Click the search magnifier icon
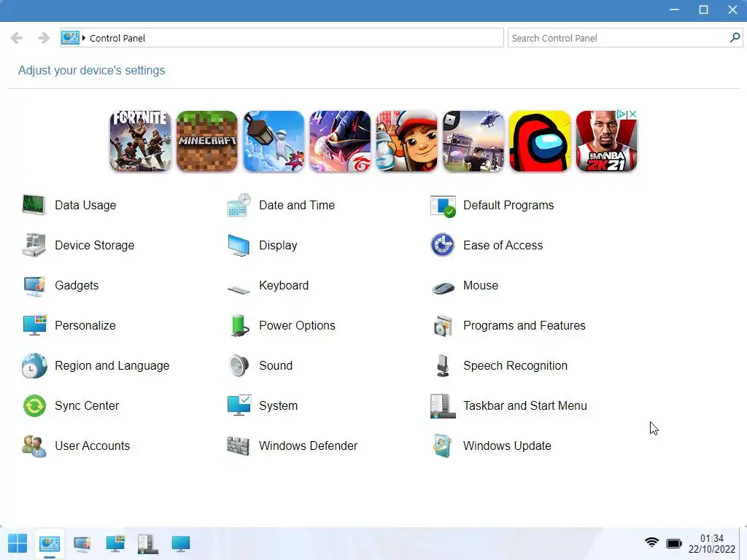Screen dimensions: 747x560 735,38
